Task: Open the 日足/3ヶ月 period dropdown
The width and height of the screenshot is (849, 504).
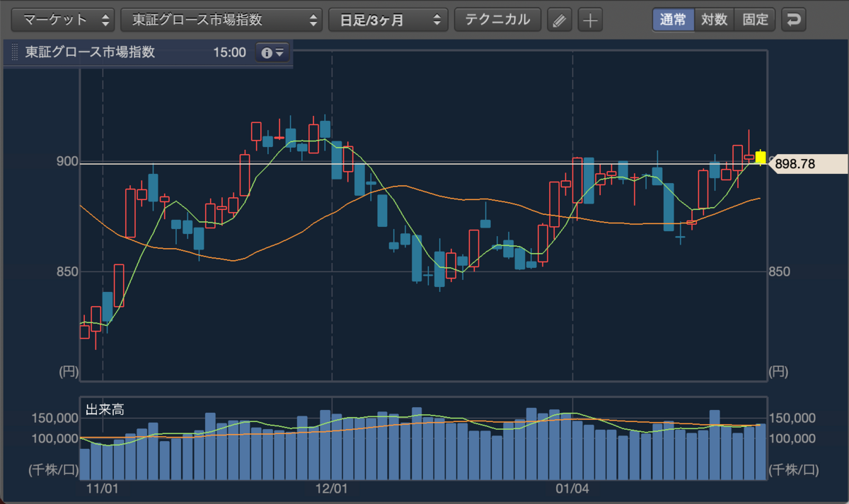Action: click(388, 20)
